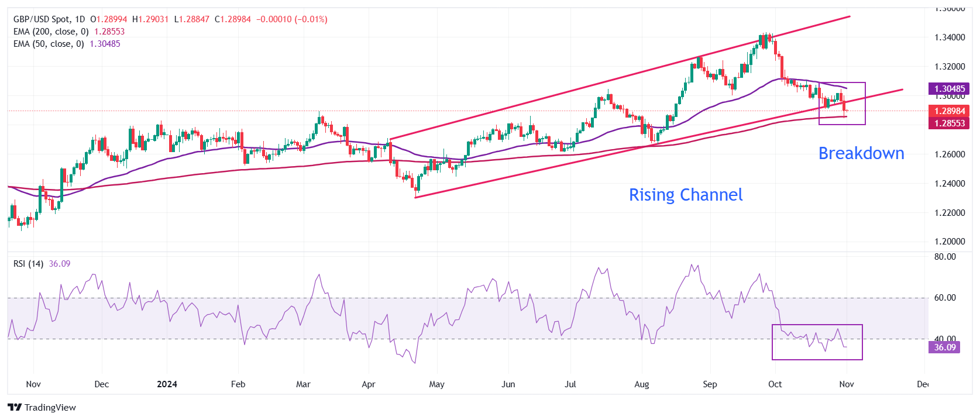This screenshot has height=420, width=980.
Task: Click the "Rising Channel" text annotation
Action: [x=685, y=195]
